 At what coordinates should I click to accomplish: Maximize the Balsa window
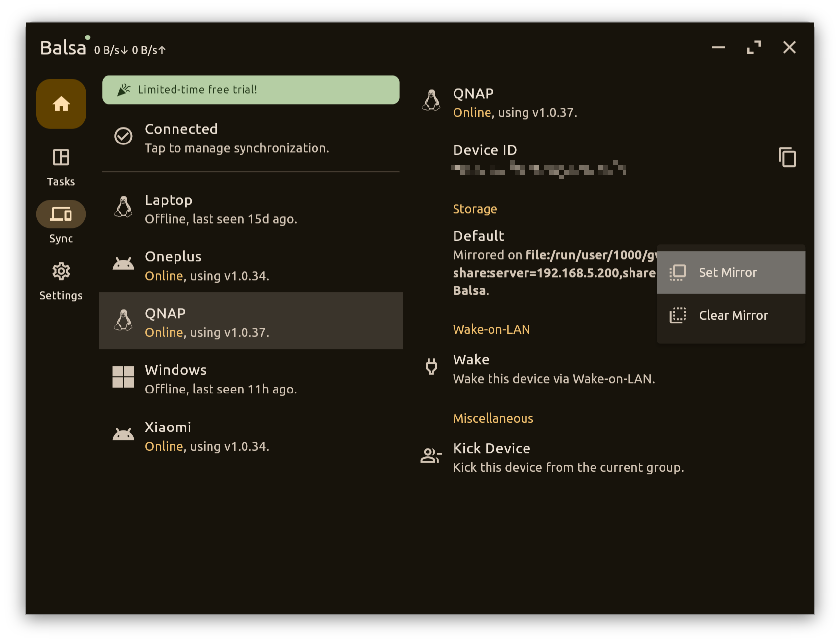pos(754,48)
